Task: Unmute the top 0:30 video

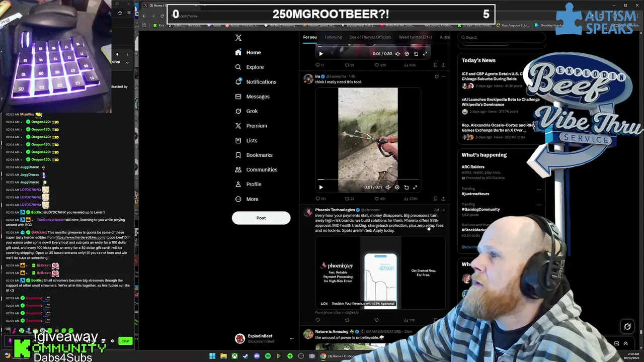Action: point(397,54)
